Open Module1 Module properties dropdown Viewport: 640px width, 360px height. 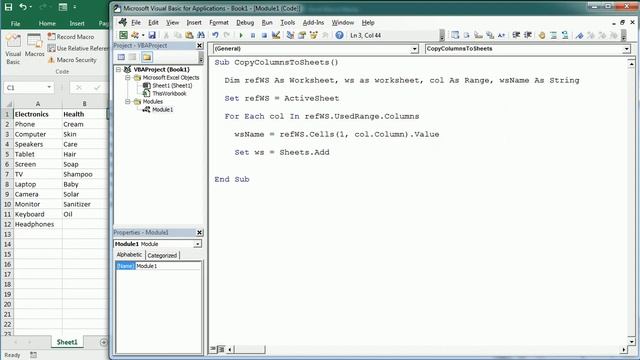tap(198, 244)
